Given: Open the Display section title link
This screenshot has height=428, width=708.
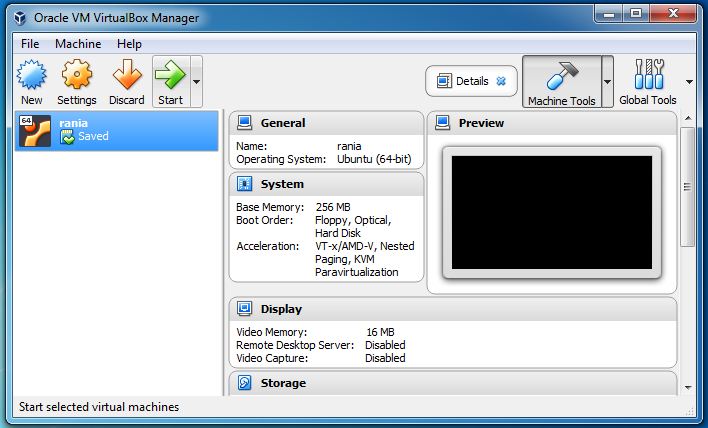Looking at the screenshot, I should click(x=281, y=309).
